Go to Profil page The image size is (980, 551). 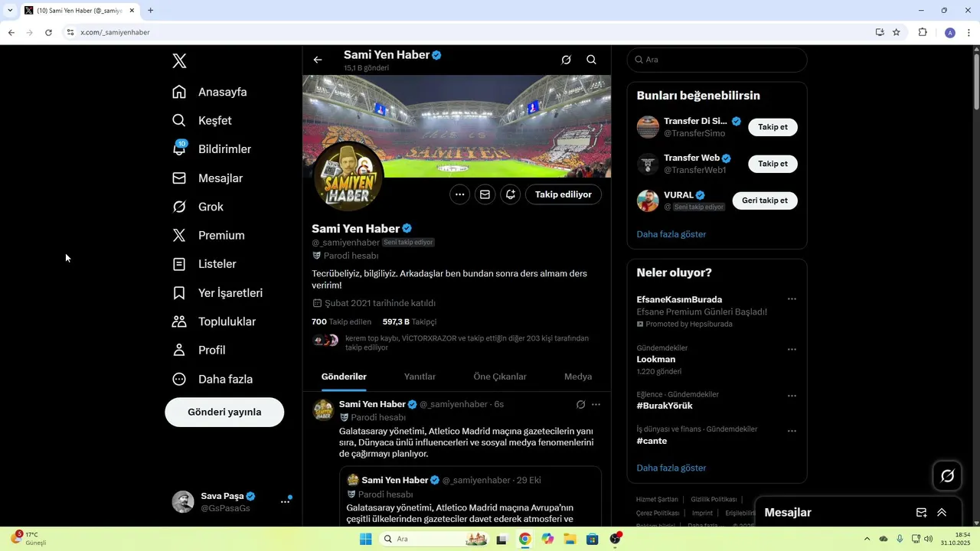tap(199, 350)
